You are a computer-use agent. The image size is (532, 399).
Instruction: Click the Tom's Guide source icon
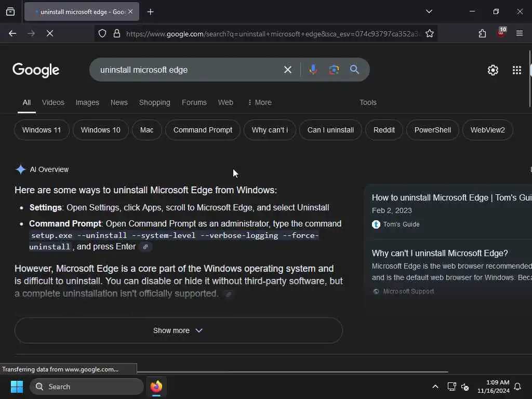(376, 224)
